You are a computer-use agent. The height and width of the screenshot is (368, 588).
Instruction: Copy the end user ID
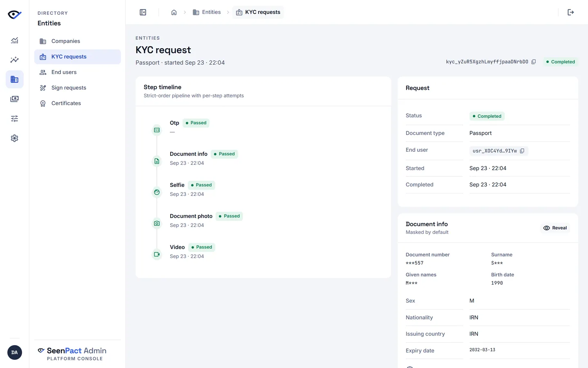522,151
